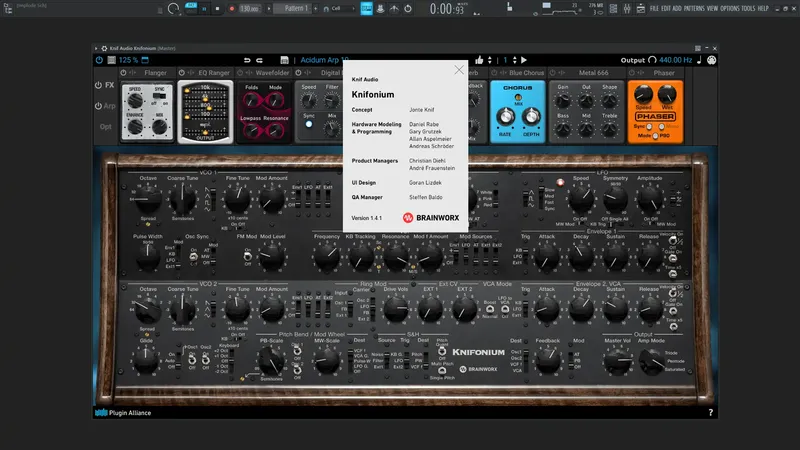Viewport: 800px width, 450px height.
Task: Open the tuner icon beside Output
Action: click(x=652, y=60)
